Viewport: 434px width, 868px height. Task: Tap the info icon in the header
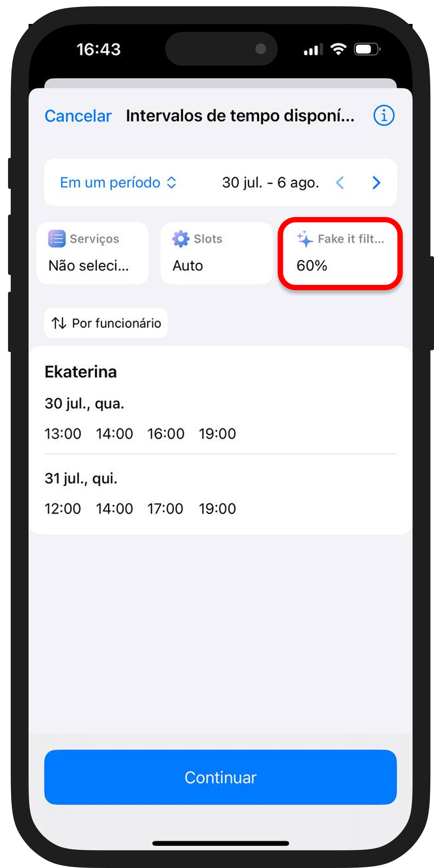click(x=384, y=116)
